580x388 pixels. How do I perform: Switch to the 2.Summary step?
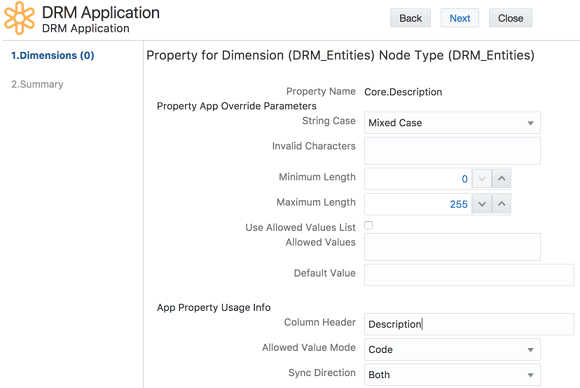37,84
